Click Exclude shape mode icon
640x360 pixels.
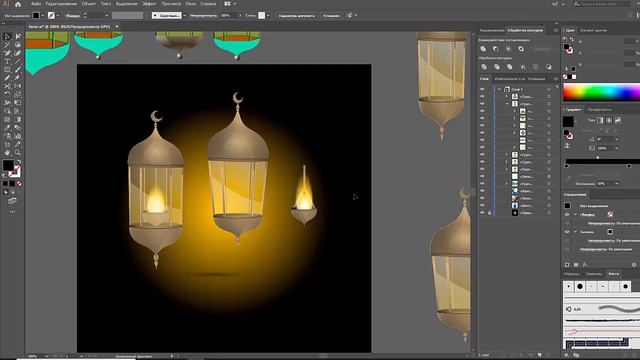click(x=521, y=49)
